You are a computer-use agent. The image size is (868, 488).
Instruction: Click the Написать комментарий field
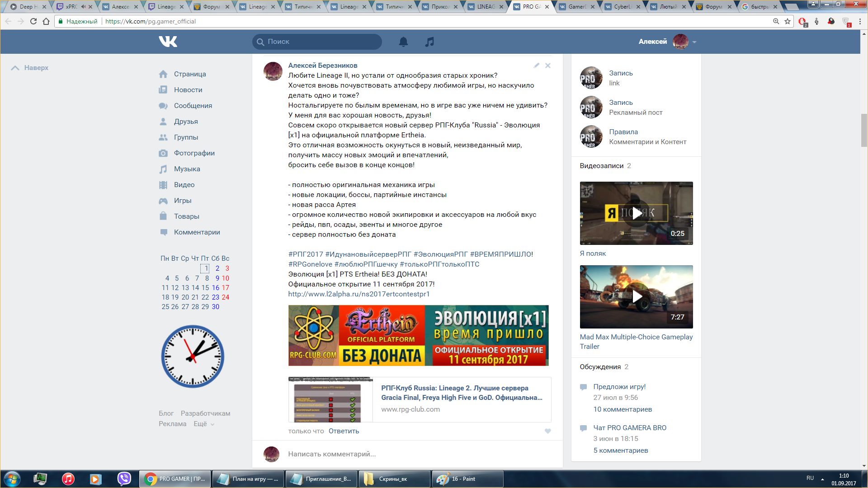[x=418, y=454]
